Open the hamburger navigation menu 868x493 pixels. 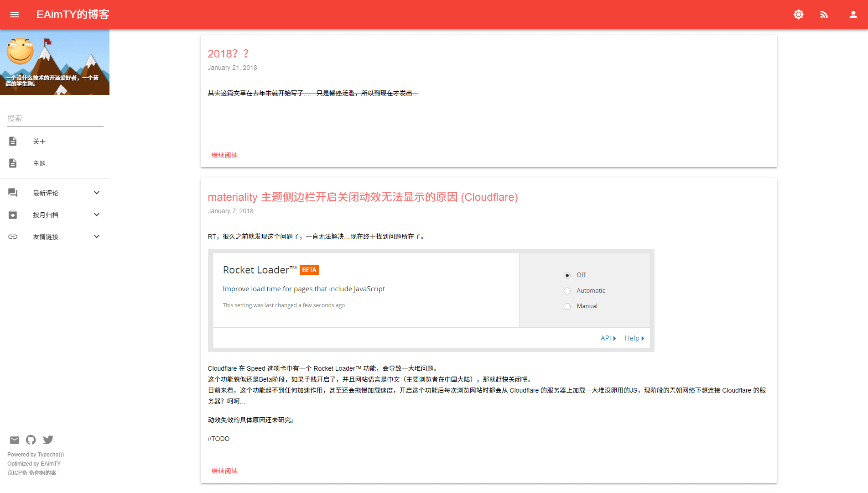(15, 15)
